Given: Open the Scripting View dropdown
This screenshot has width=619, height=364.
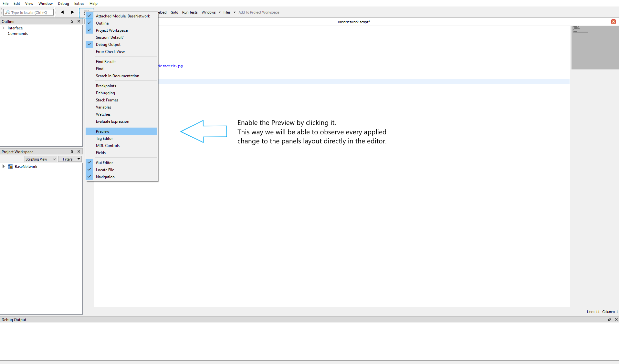Looking at the screenshot, I should (x=41, y=159).
